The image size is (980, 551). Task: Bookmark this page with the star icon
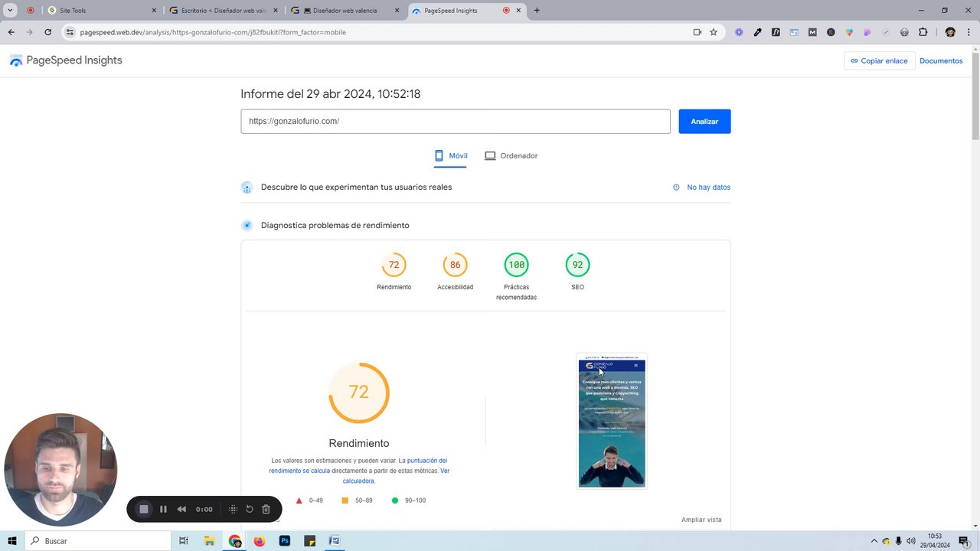pyautogui.click(x=714, y=32)
